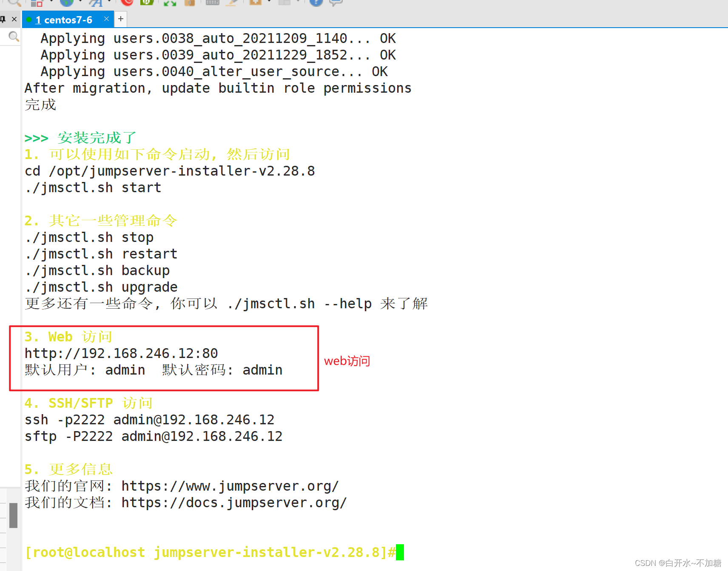This screenshot has width=728, height=571.
Task: Click the '>>> 安装完成了' line
Action: pos(81,138)
